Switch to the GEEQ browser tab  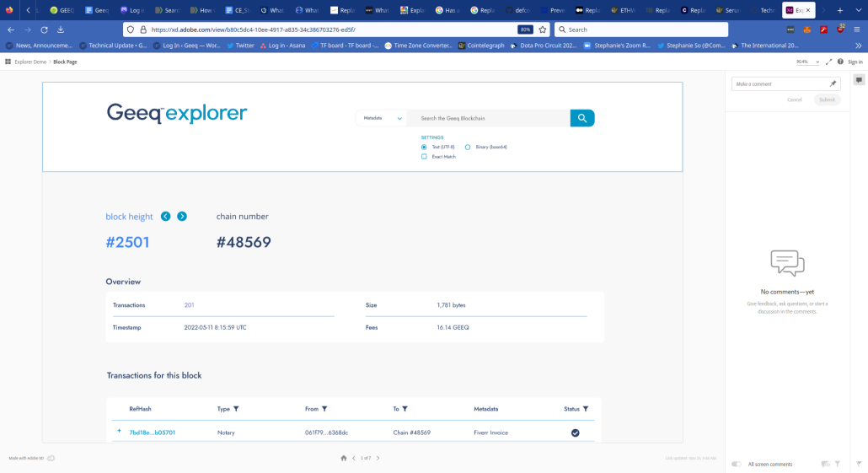pos(62,10)
